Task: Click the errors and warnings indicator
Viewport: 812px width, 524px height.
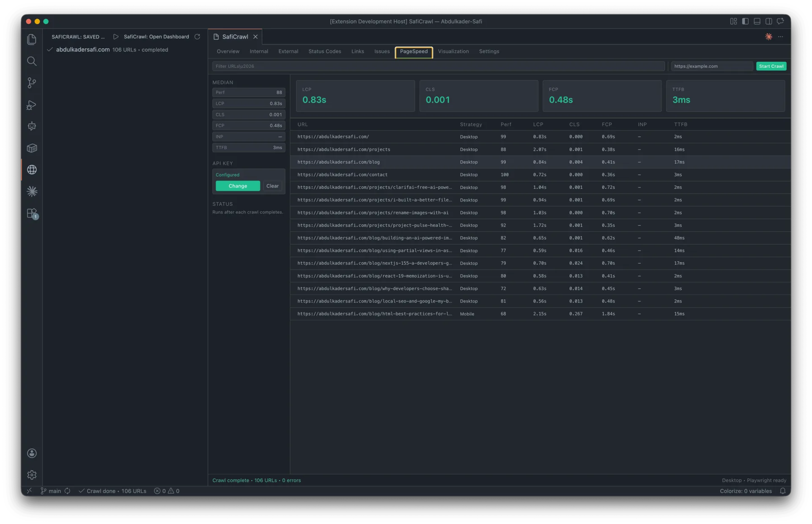Action: pyautogui.click(x=167, y=491)
